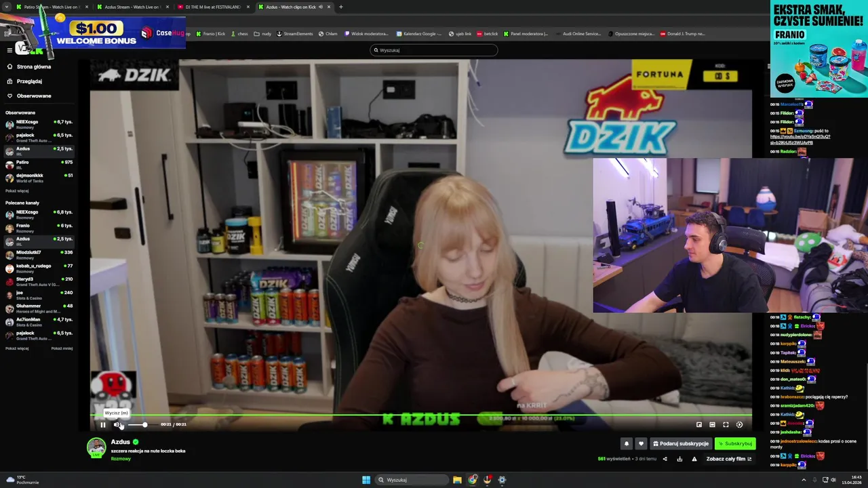Open the Donald J. Trump bookmark
Image resolution: width=868 pixels, height=488 pixels.
(684, 34)
